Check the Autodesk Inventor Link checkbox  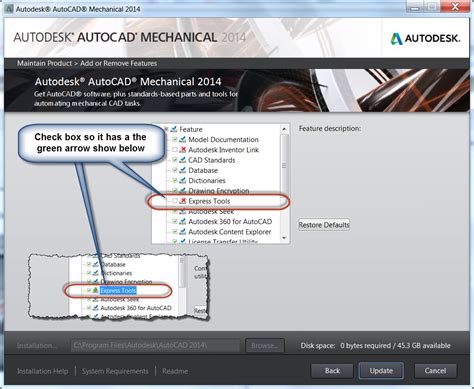pos(175,150)
